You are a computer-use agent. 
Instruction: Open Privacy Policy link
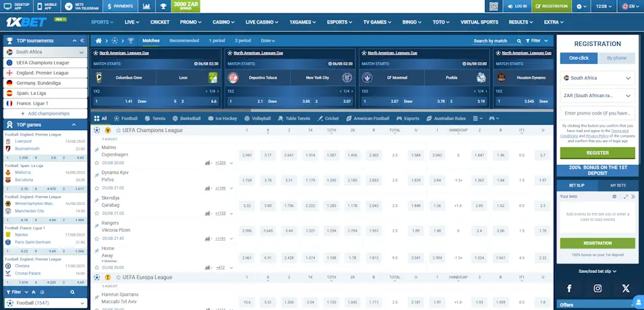point(597,136)
